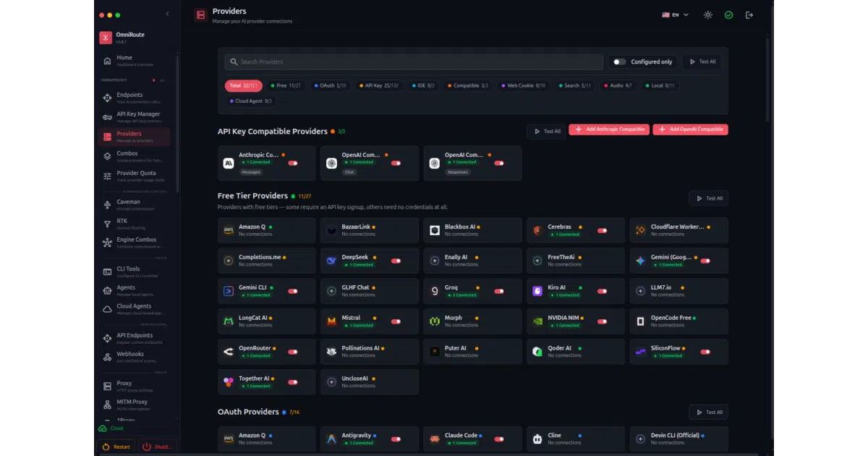This screenshot has height=456, width=868.
Task: Open the Pollinations AI provider card
Action: click(x=370, y=352)
